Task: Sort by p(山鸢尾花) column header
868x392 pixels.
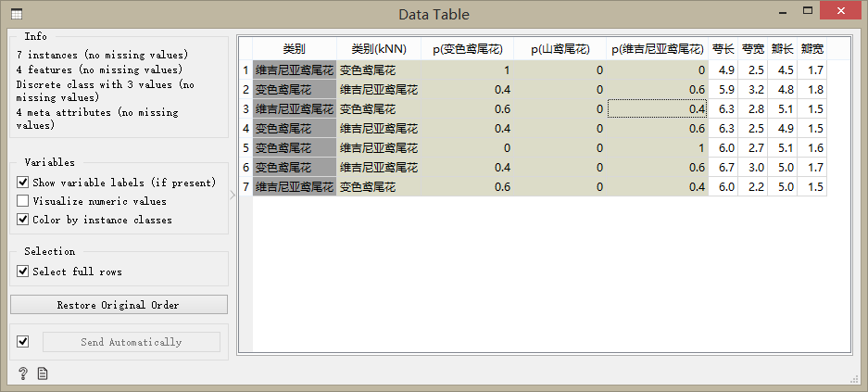Action: (x=560, y=49)
